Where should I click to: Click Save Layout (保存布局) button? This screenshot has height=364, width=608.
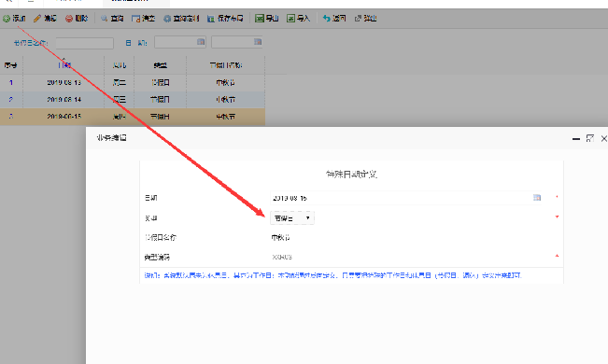pos(225,19)
